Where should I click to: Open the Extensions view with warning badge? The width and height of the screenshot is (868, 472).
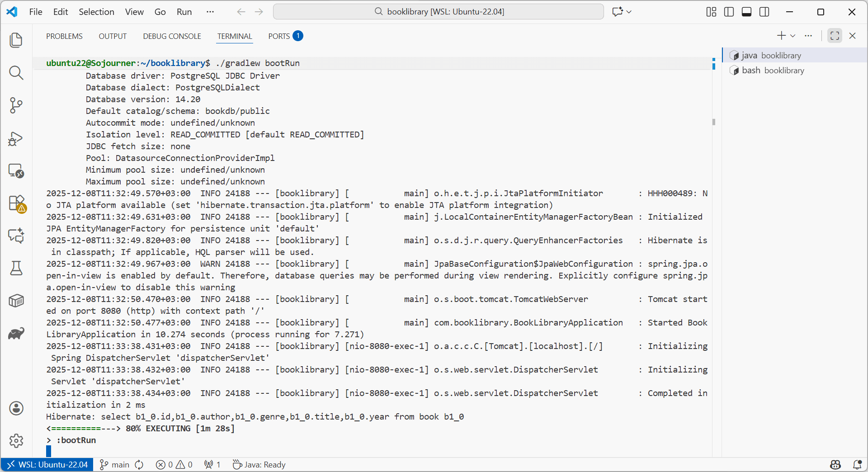(16, 203)
